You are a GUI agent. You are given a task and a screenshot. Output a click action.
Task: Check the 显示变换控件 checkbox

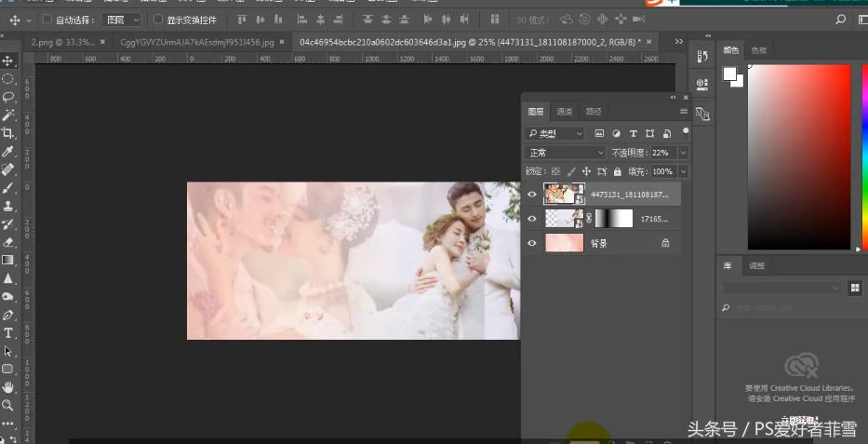coord(157,20)
